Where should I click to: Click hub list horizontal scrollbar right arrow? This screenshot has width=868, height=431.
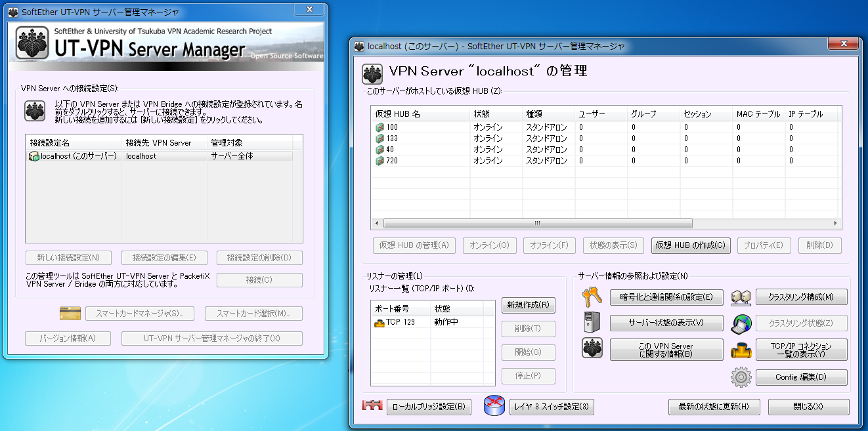click(x=835, y=223)
